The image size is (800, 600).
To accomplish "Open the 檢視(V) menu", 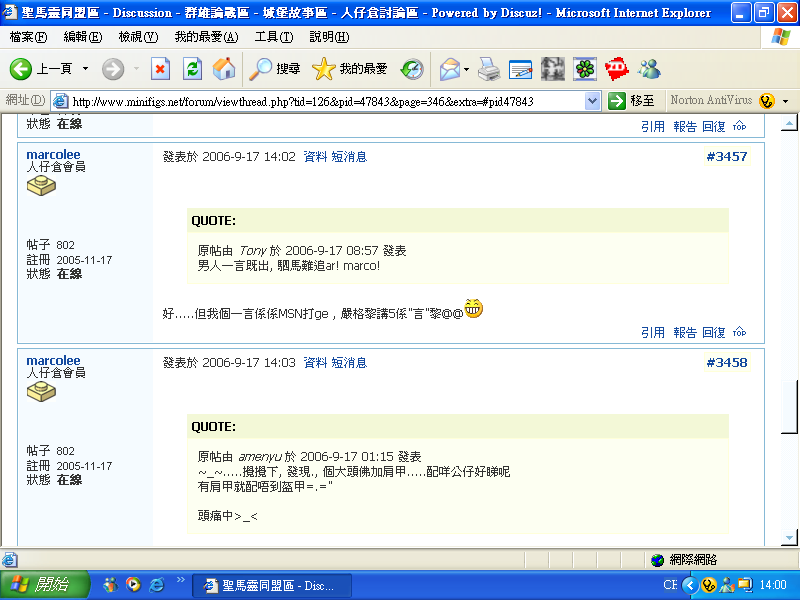I will 138,37.
